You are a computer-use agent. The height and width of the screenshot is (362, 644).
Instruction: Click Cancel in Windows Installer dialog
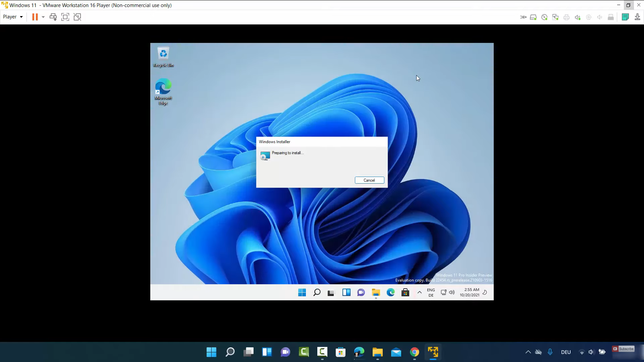tap(369, 180)
